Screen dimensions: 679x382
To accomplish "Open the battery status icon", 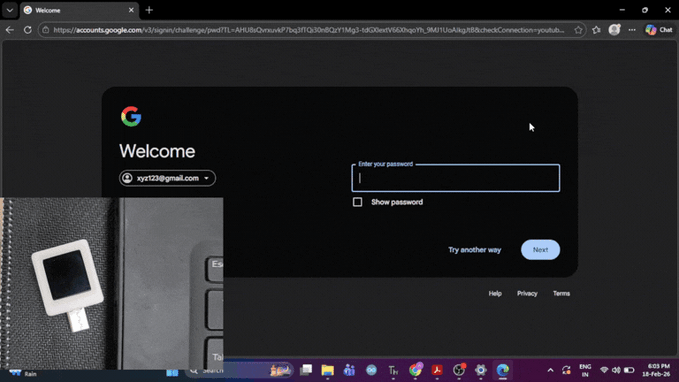I will pos(629,370).
